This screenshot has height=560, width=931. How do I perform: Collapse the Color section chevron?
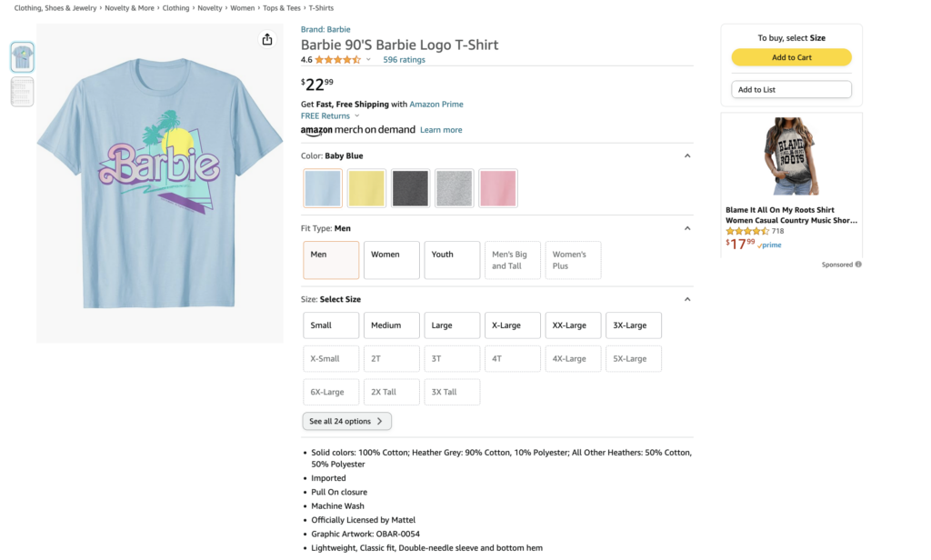(687, 155)
